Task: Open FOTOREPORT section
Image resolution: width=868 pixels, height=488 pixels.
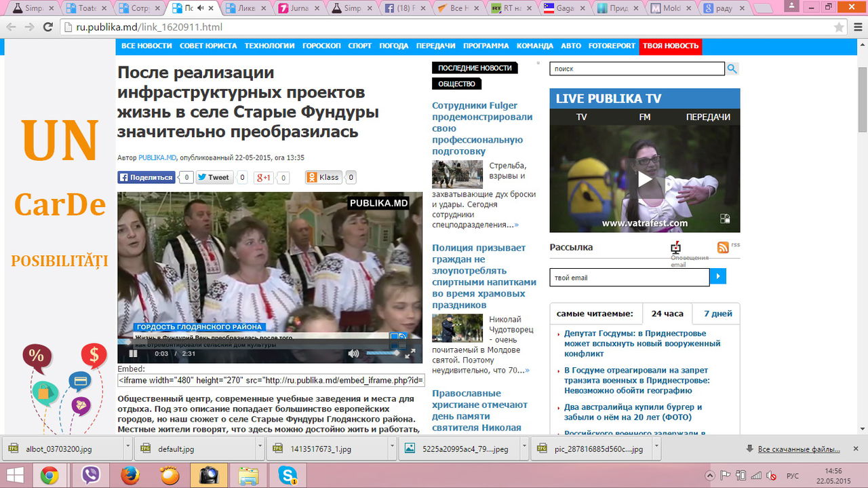Action: tap(612, 46)
